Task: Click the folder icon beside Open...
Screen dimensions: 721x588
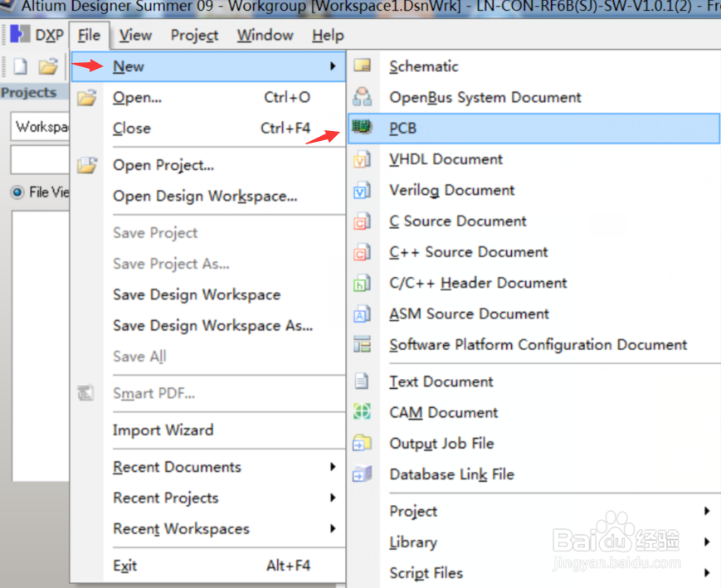Action: pyautogui.click(x=87, y=98)
